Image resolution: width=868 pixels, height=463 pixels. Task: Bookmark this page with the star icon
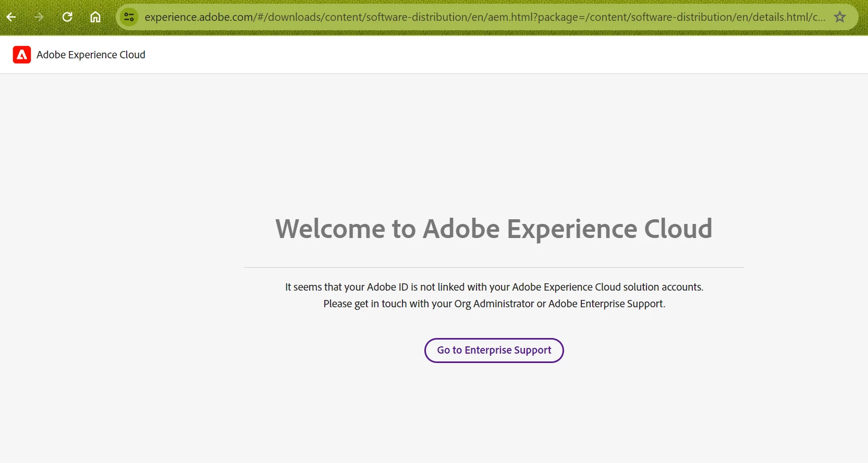point(840,17)
